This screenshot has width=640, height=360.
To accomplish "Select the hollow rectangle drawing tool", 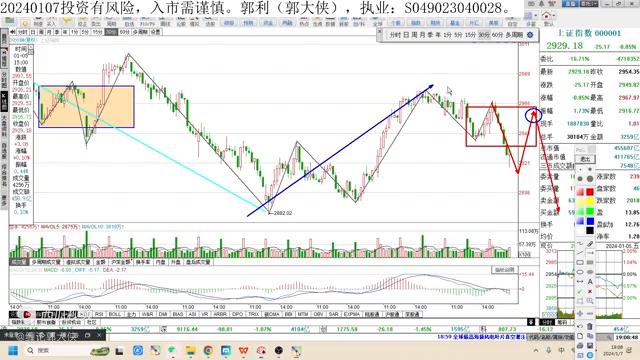I will click(x=580, y=262).
